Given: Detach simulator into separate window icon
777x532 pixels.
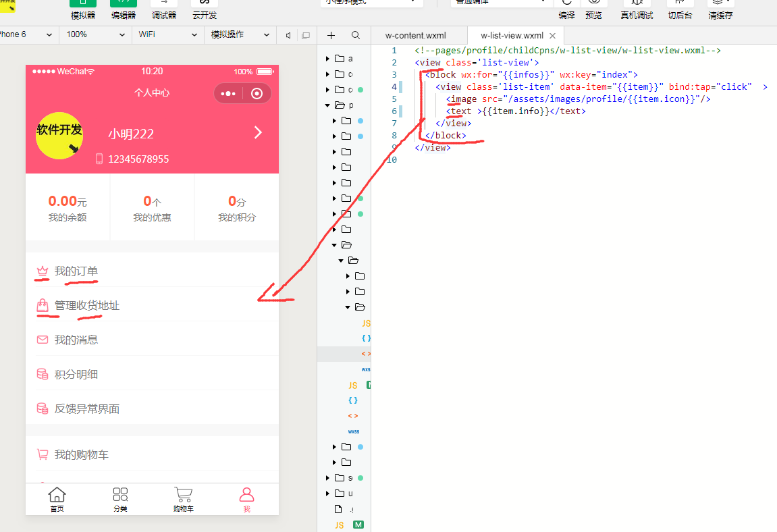Looking at the screenshot, I should pos(306,35).
